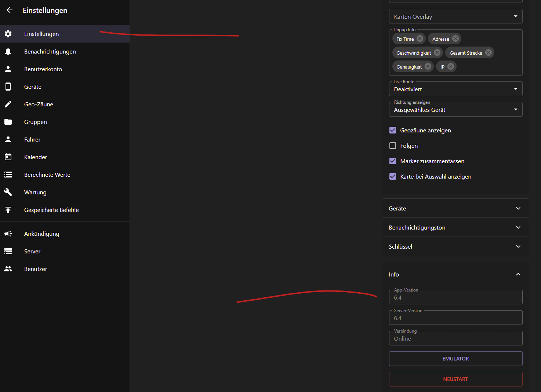Open the Berechnete Werte menu item
This screenshot has width=541, height=392.
tap(65, 175)
